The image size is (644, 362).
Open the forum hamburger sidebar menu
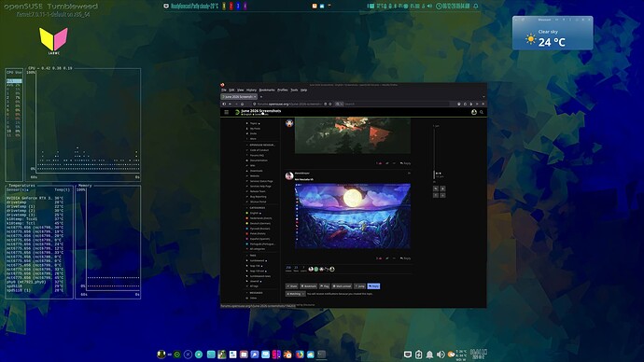[x=226, y=112]
